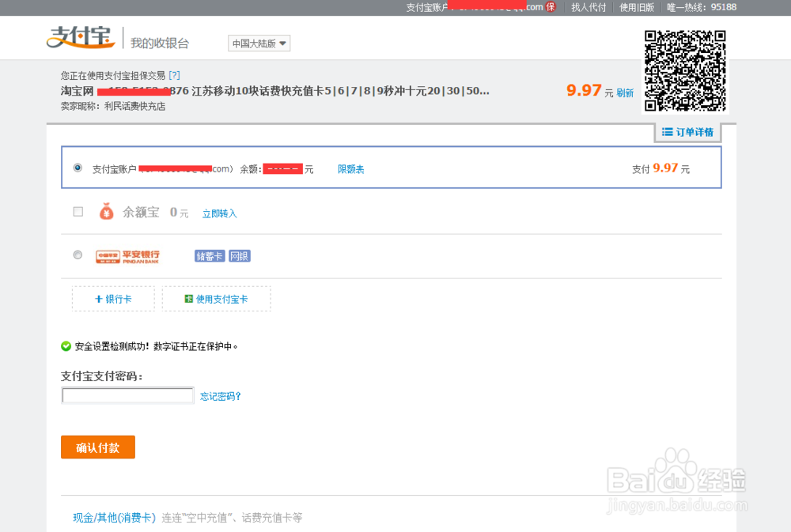Click the Alipay 支付宝 logo
Image resolution: width=791 pixels, height=532 pixels.
pos(80,38)
